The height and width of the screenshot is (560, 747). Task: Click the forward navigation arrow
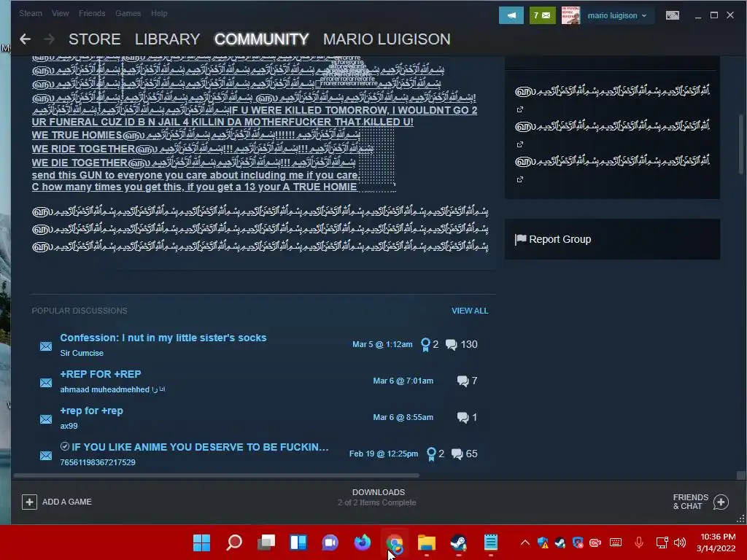[49, 39]
